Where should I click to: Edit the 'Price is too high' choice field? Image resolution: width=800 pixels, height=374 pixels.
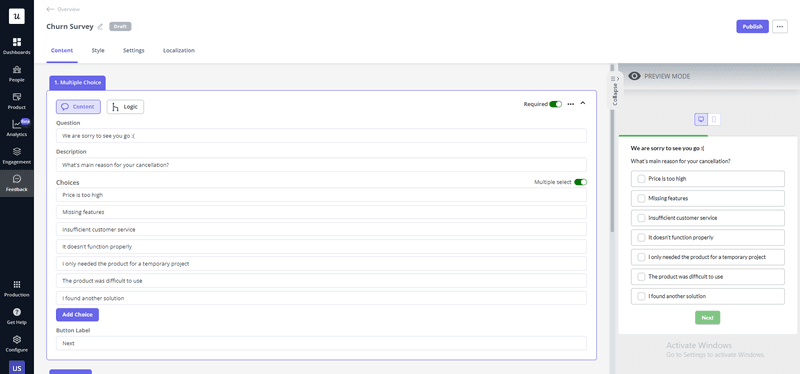coord(321,195)
